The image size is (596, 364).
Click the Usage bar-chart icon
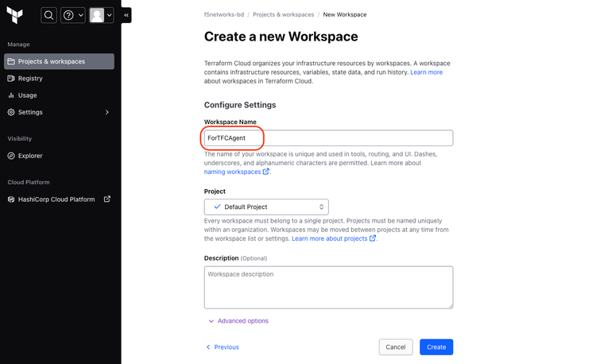[11, 95]
